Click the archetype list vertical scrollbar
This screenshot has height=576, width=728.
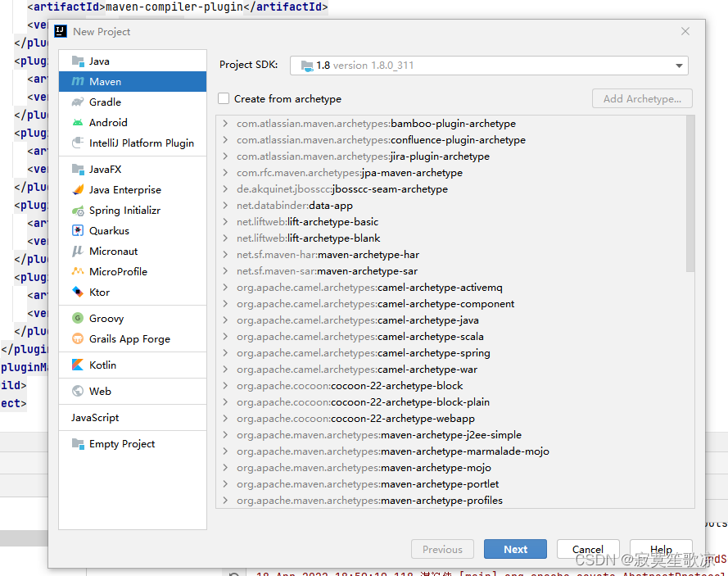690,193
